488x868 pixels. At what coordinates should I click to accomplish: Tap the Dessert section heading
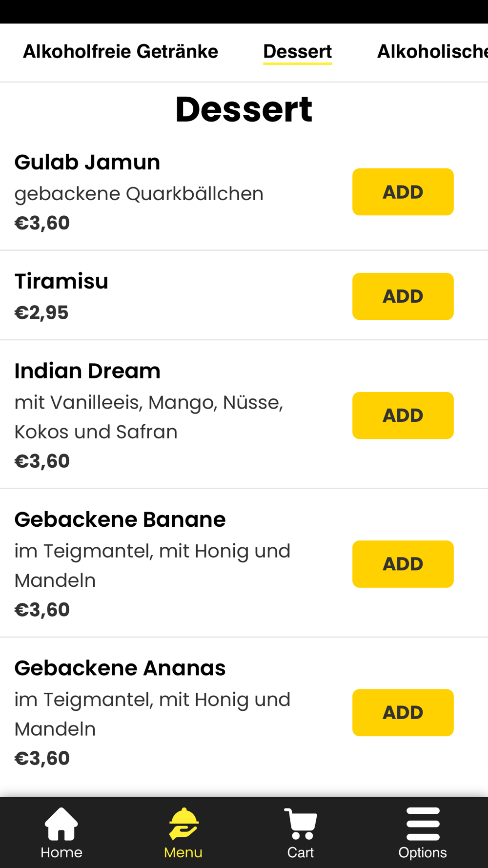[x=244, y=109]
